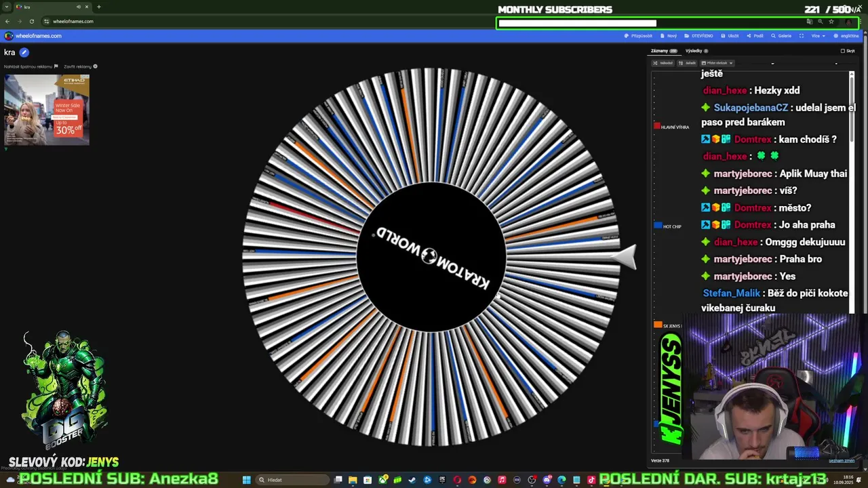The width and height of the screenshot is (868, 488).
Task: Bookmark page with star icon
Action: (831, 22)
